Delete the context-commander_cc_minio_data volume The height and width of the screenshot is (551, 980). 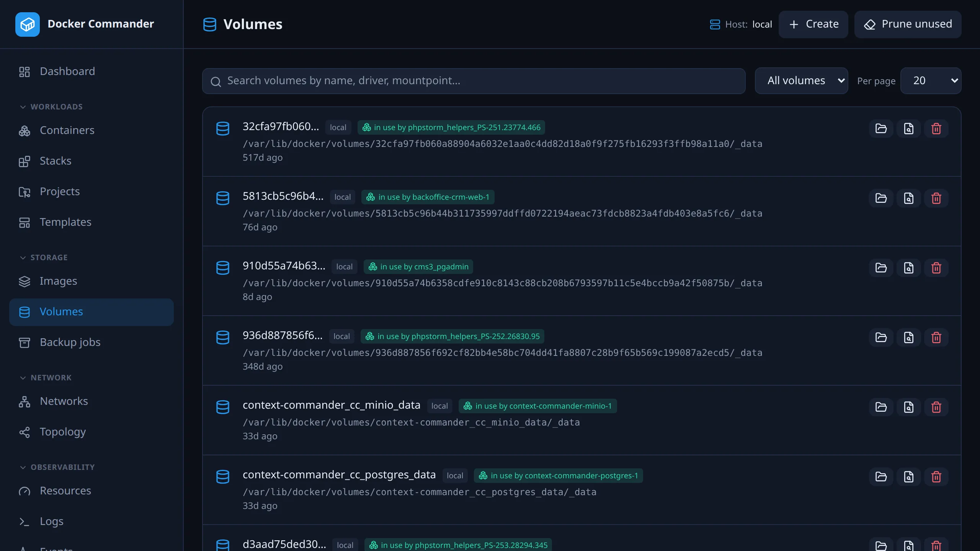(936, 407)
